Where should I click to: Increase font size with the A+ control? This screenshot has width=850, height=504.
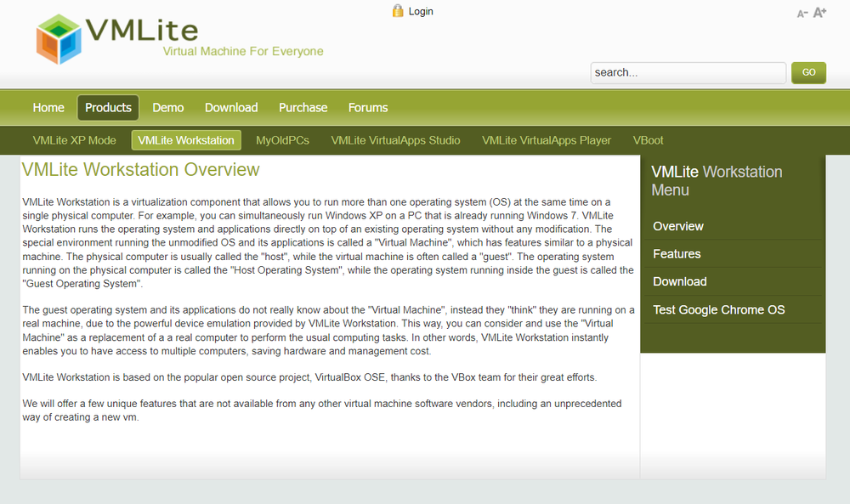[x=819, y=12]
